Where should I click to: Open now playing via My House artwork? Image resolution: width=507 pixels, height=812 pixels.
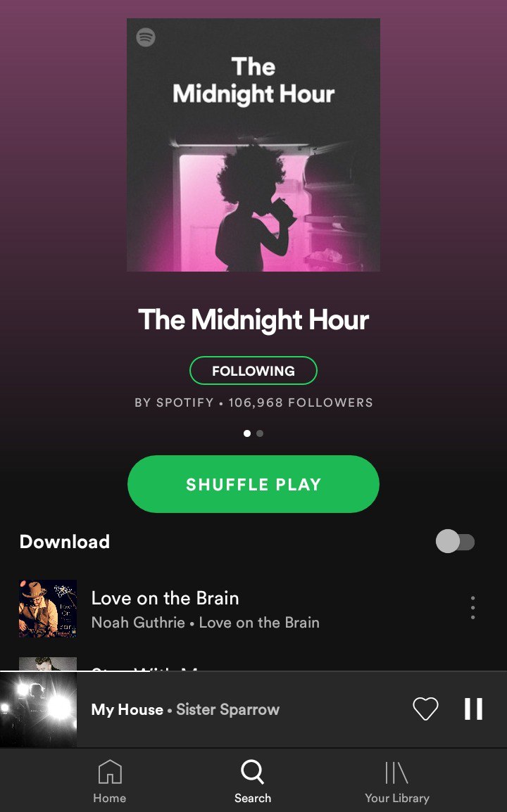pyautogui.click(x=38, y=709)
